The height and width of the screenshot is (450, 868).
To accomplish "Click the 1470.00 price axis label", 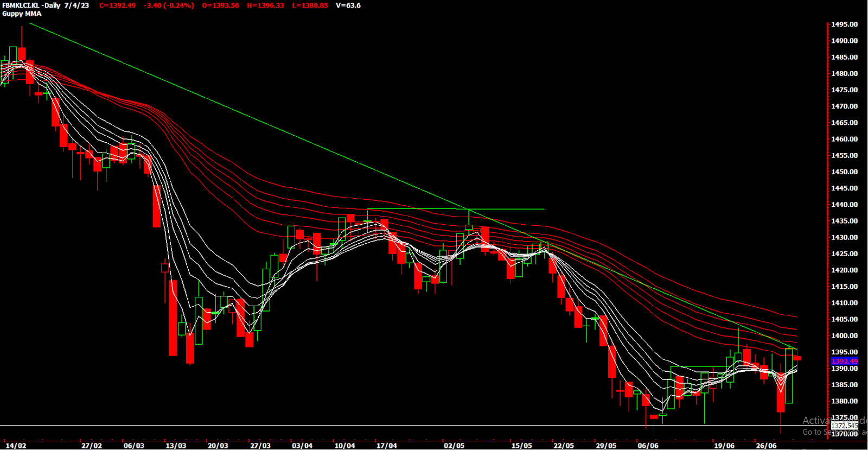I will click(x=845, y=106).
